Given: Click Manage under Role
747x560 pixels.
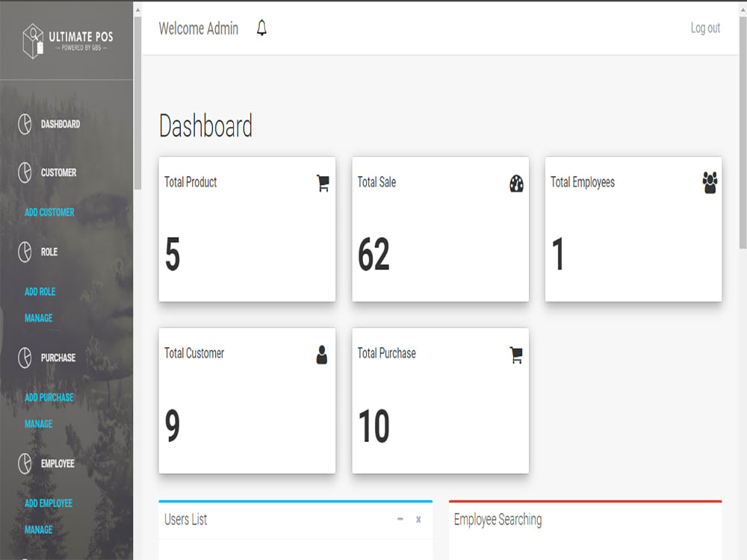Looking at the screenshot, I should pos(39,318).
